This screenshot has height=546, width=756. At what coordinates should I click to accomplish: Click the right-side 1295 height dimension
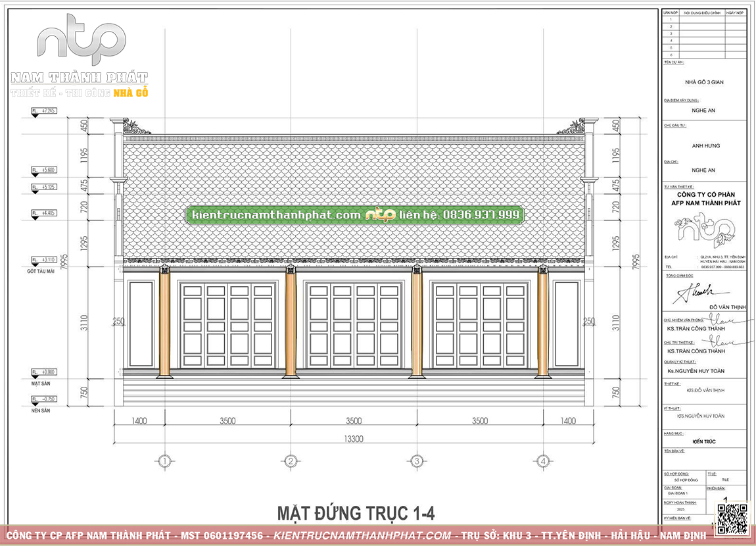click(x=615, y=243)
